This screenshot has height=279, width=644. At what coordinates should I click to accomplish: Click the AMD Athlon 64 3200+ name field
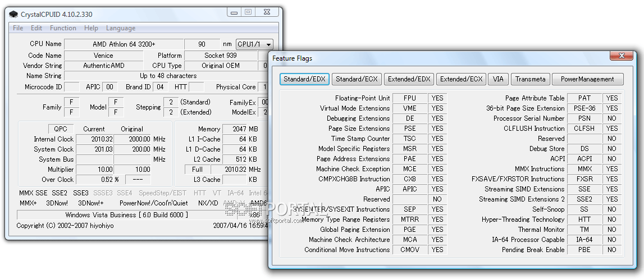click(124, 44)
